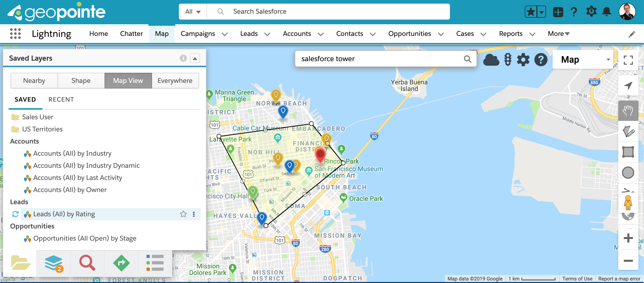
Task: Select the Everywhere search mode
Action: [x=175, y=81]
